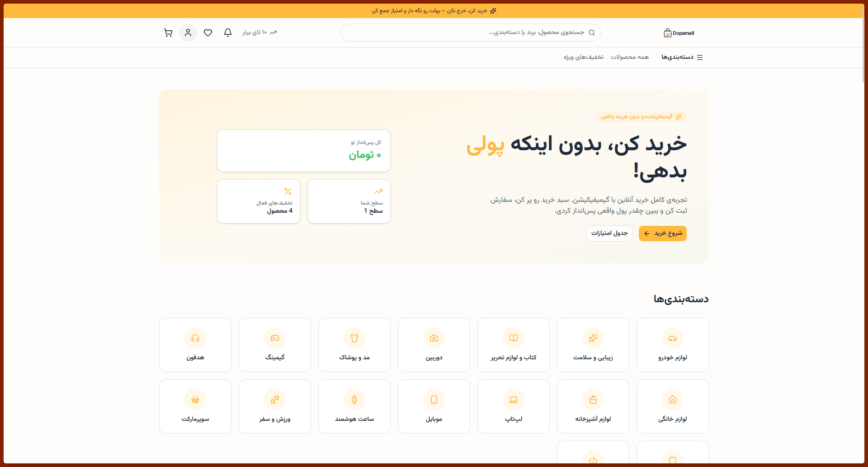Open the '۱۰ تای برتر' top ten link
Image resolution: width=868 pixels, height=467 pixels.
point(259,33)
